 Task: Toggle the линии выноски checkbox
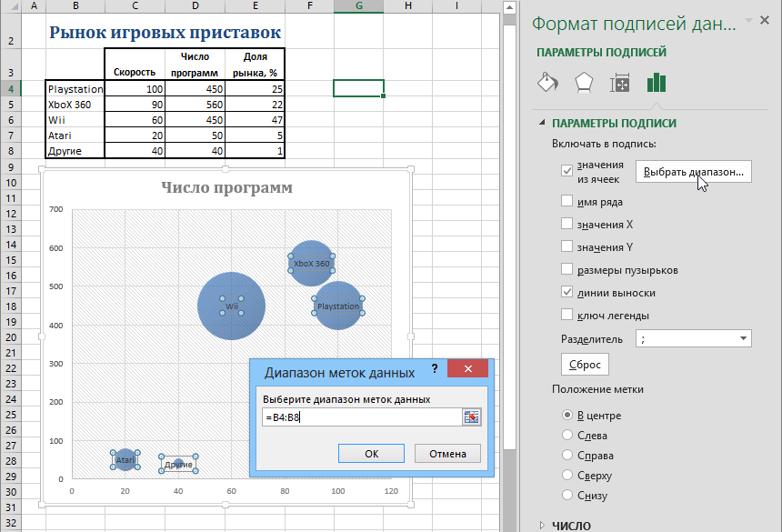(x=566, y=292)
